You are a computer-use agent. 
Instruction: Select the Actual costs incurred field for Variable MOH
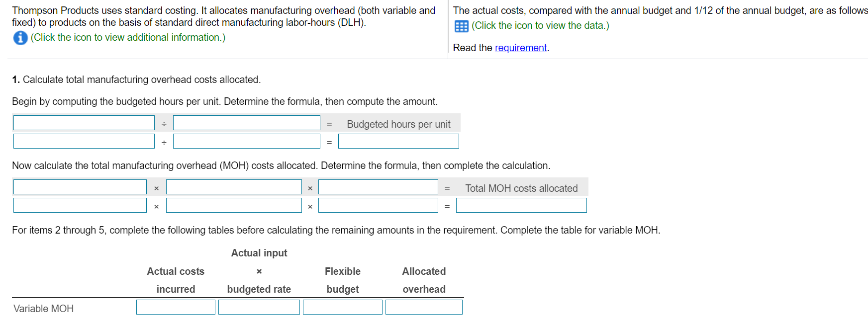pos(175,307)
